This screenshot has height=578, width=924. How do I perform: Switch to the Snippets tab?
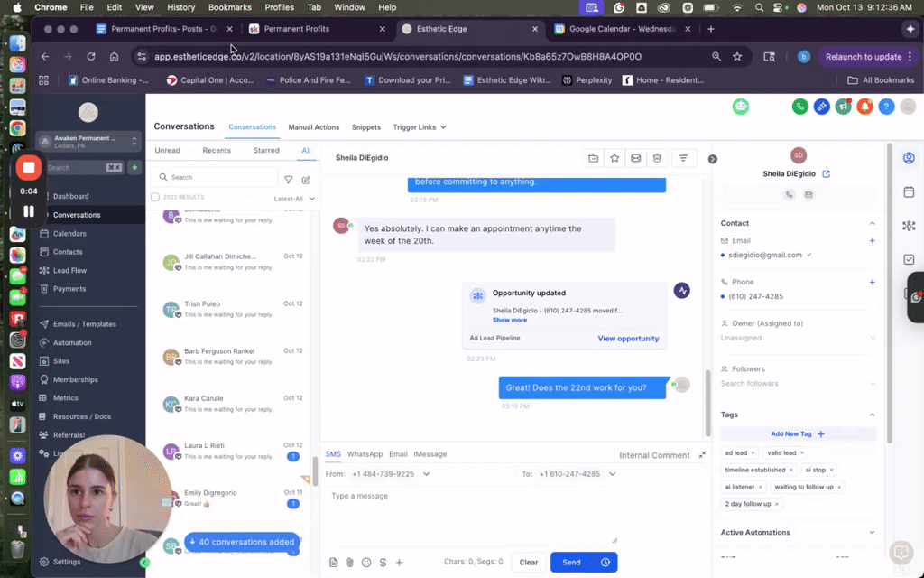(366, 127)
